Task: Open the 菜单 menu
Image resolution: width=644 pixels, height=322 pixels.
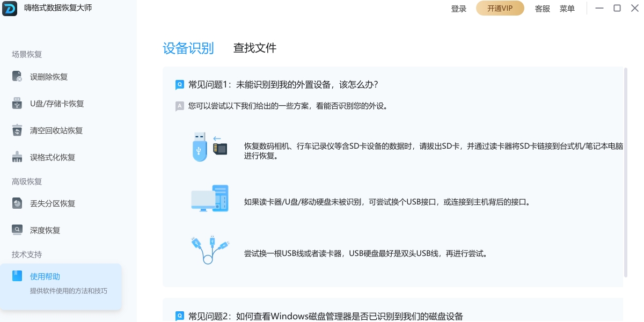Action: click(567, 9)
